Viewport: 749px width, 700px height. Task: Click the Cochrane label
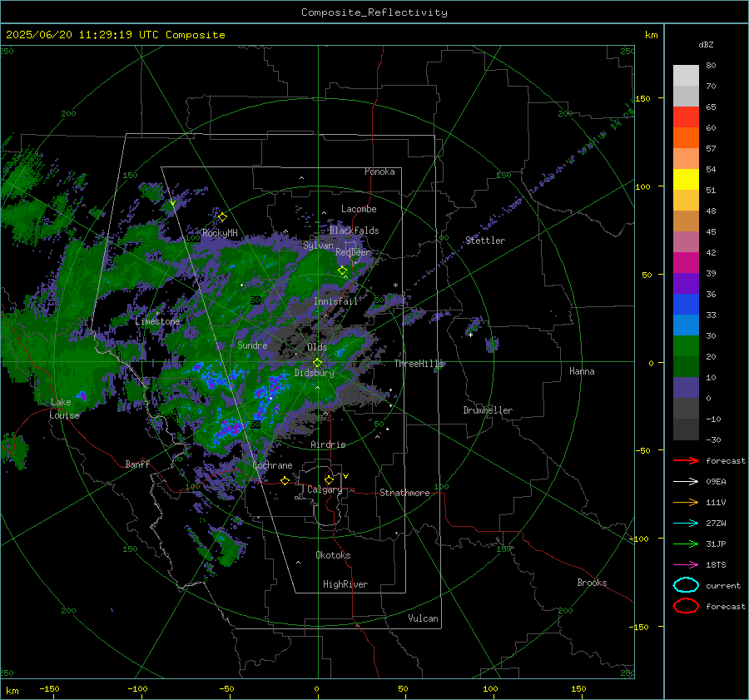(x=272, y=465)
